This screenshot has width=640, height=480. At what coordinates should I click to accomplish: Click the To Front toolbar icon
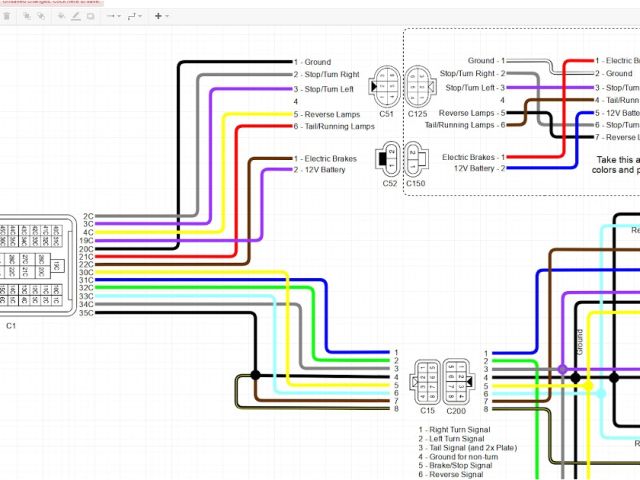28,16
